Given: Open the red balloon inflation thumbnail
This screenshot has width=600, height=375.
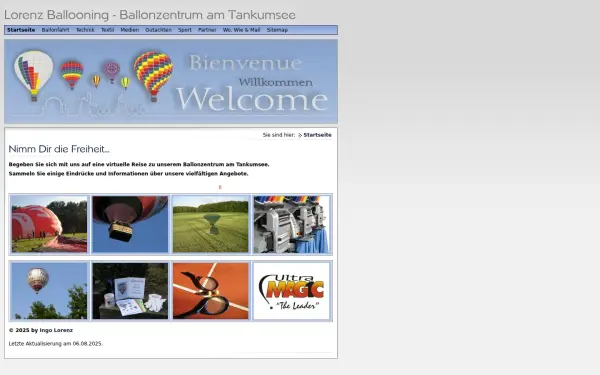Looking at the screenshot, I should coord(49,224).
